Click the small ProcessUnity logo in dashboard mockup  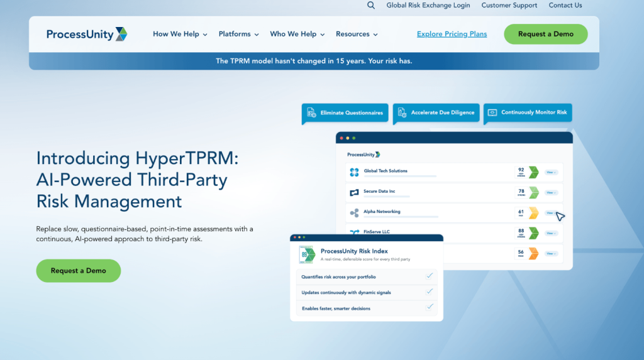click(x=364, y=155)
